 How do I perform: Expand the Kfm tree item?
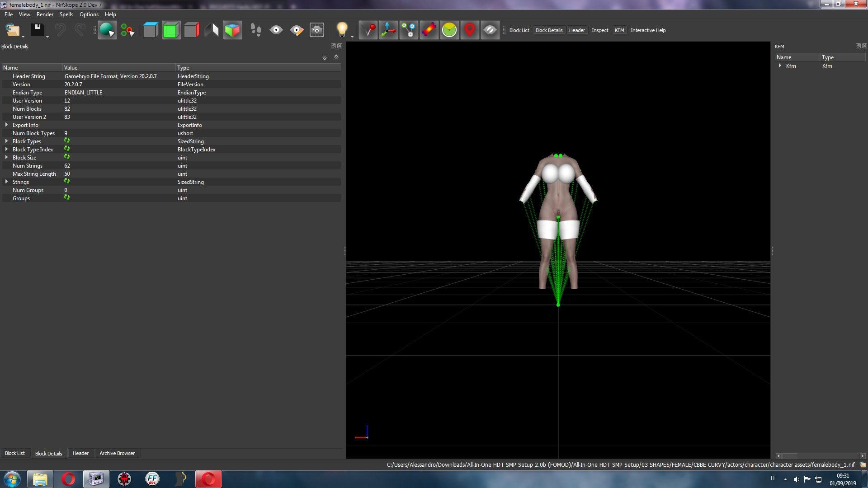[x=780, y=66]
